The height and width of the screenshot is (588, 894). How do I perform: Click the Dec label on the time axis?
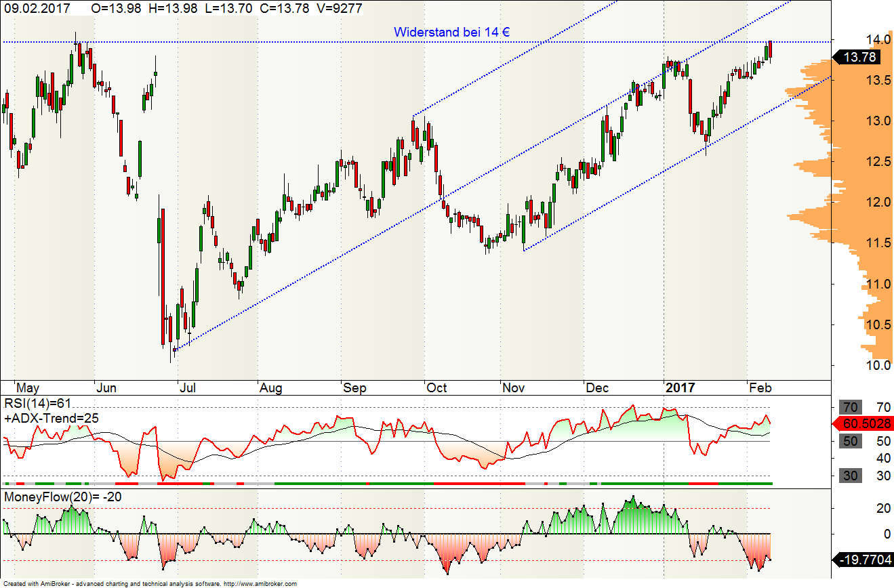tap(597, 388)
